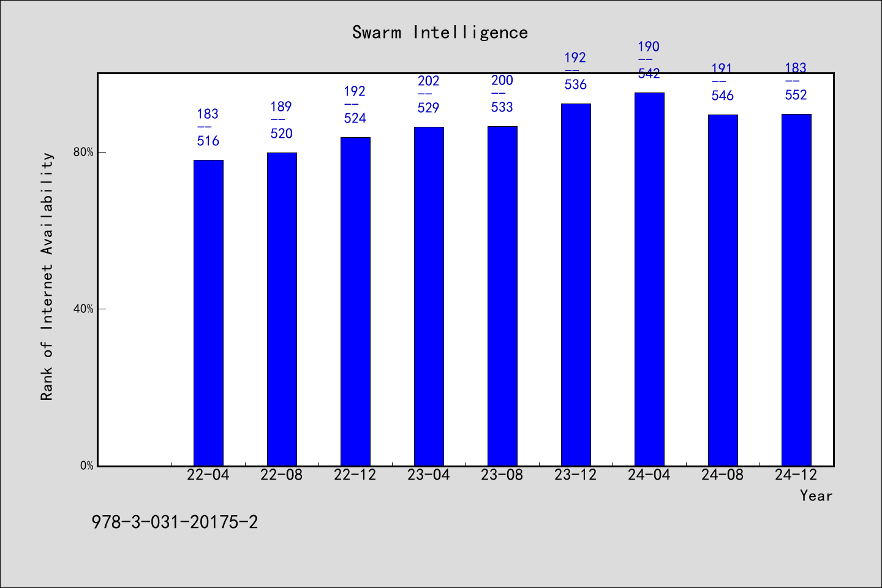Select the ISBN text 978-3-031-20175-2

pyautogui.click(x=175, y=522)
